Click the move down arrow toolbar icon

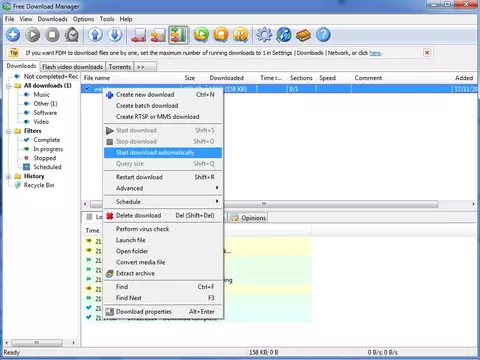(x=115, y=35)
